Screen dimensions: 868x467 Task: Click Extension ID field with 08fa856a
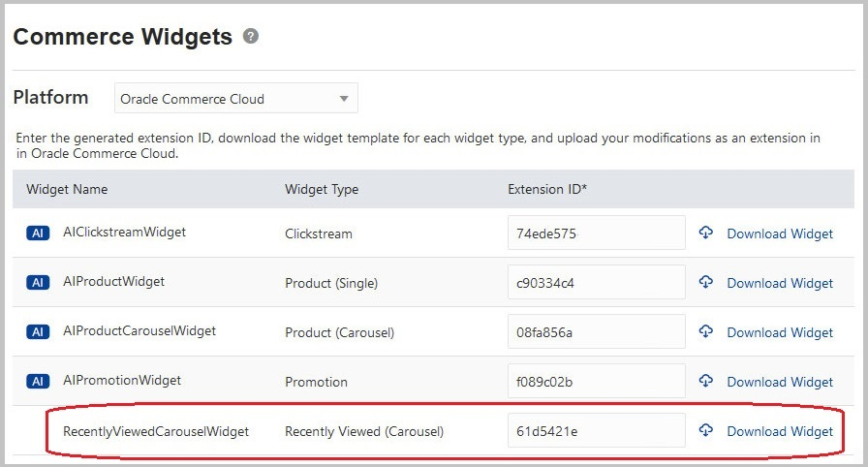(596, 332)
